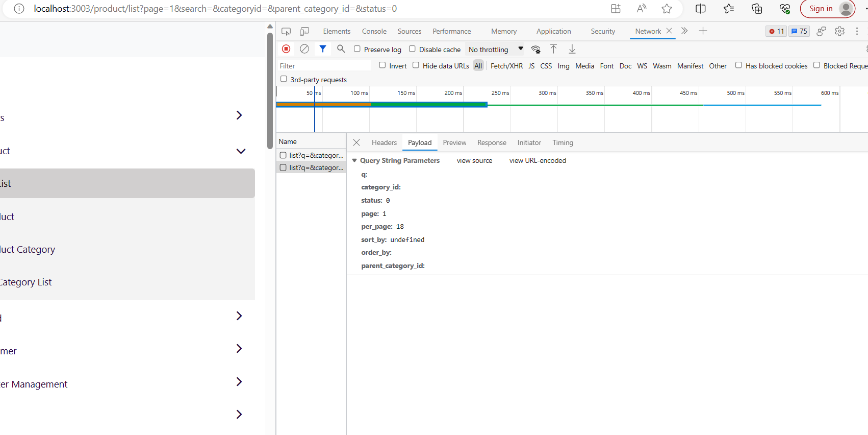
Task: Open the split screen icon
Action: tap(701, 9)
